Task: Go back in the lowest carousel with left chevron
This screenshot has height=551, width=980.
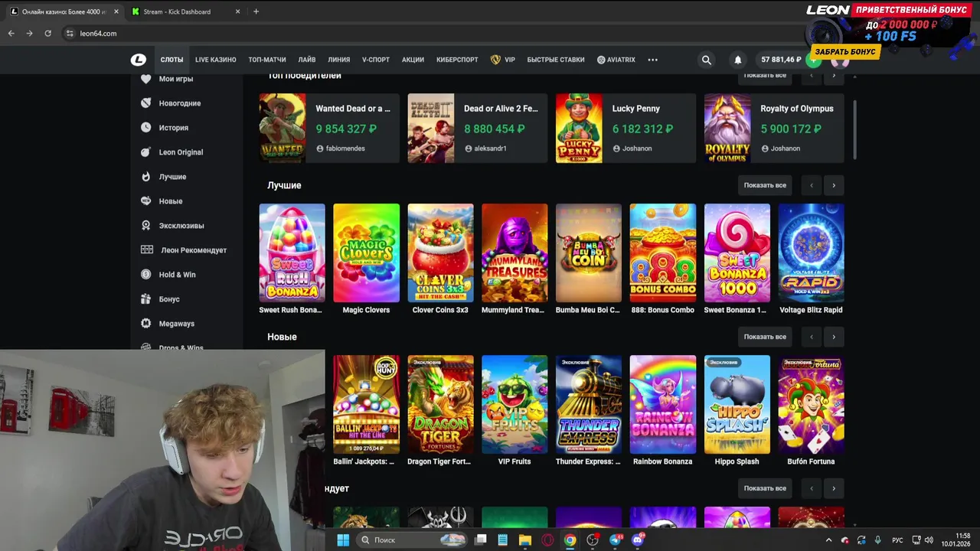Action: tap(812, 488)
